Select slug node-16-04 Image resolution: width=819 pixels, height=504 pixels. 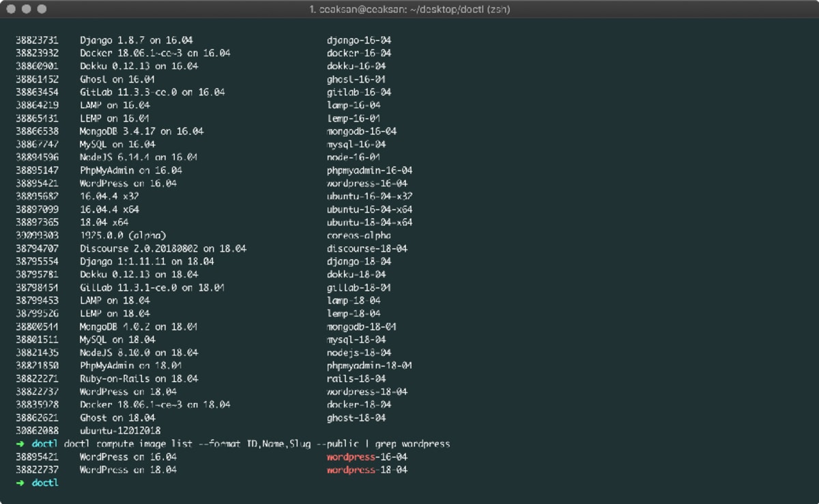354,158
